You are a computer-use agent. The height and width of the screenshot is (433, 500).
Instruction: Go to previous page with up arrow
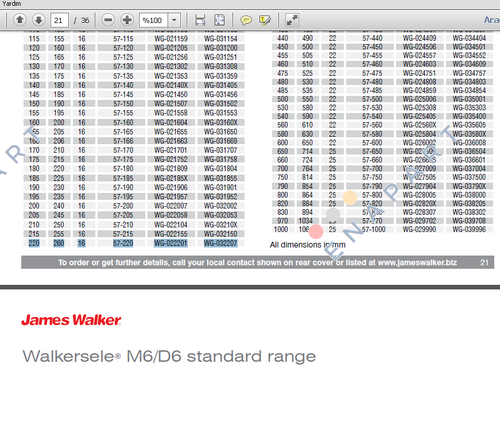coord(20,20)
